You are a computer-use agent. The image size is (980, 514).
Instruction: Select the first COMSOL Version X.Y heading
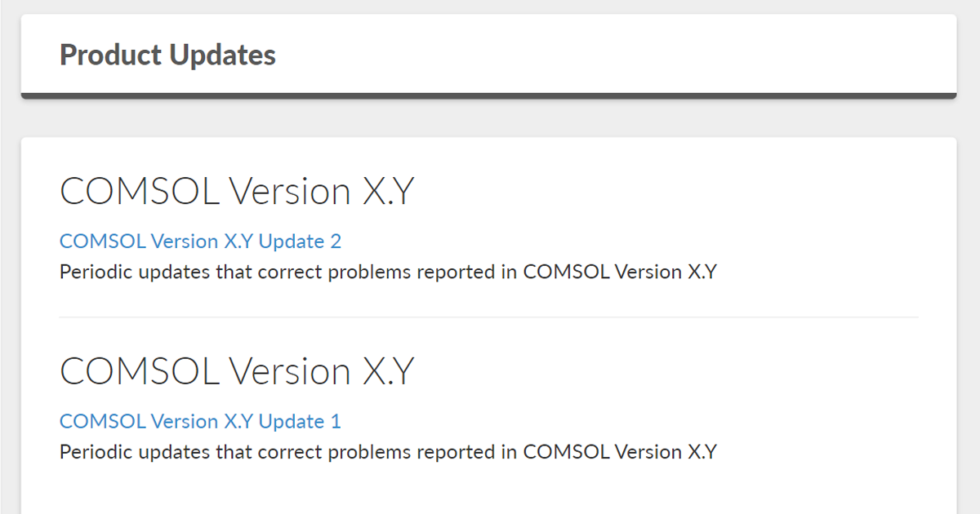pyautogui.click(x=237, y=190)
